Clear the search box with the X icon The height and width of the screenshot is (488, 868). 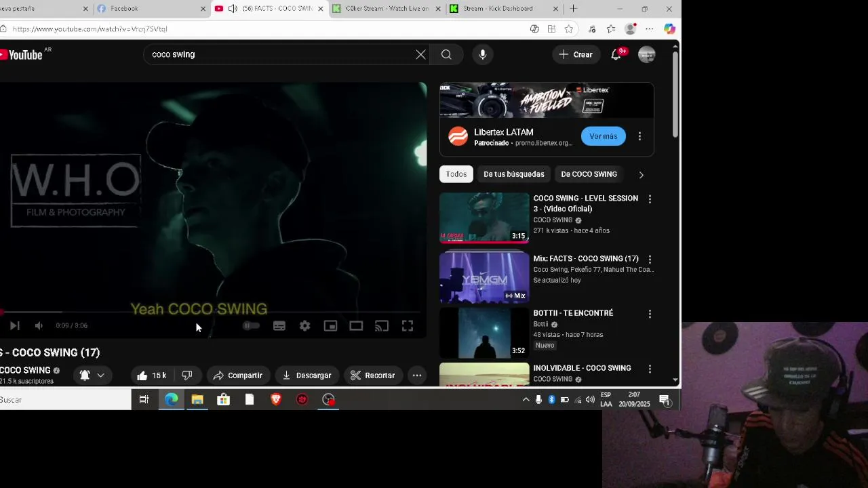coord(420,54)
